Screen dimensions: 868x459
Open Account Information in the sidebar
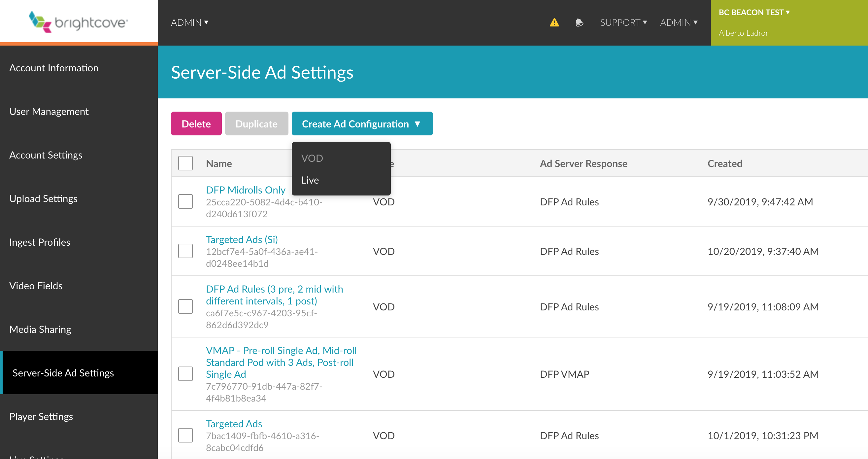click(x=54, y=68)
